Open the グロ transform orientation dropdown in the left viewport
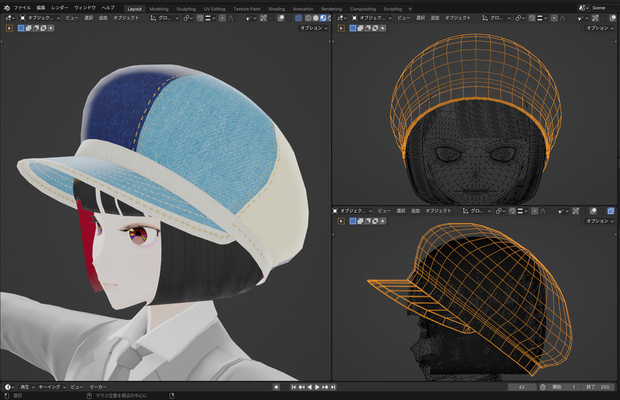 pyautogui.click(x=164, y=18)
